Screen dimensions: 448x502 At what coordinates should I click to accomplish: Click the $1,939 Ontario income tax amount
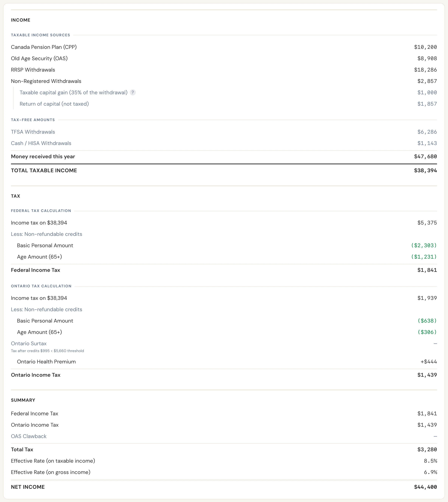[x=427, y=298]
